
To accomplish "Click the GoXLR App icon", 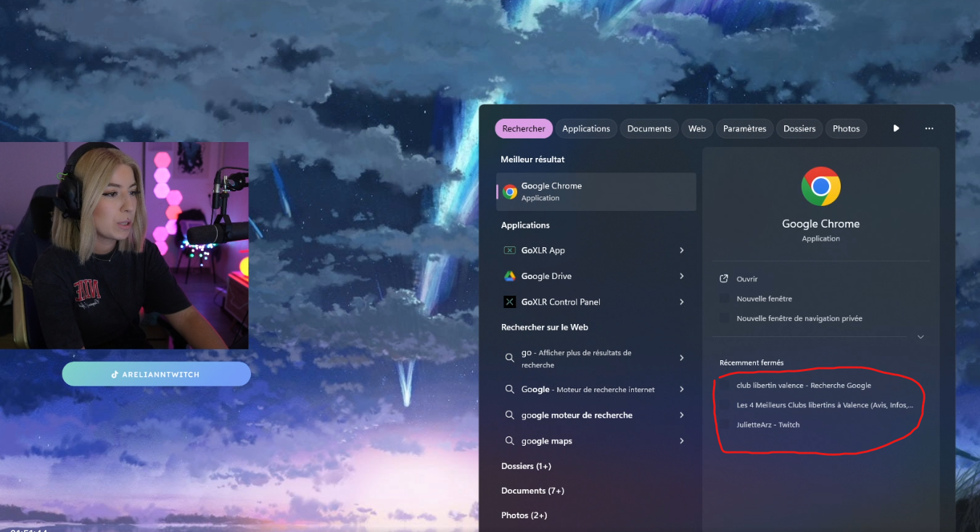I will [509, 250].
